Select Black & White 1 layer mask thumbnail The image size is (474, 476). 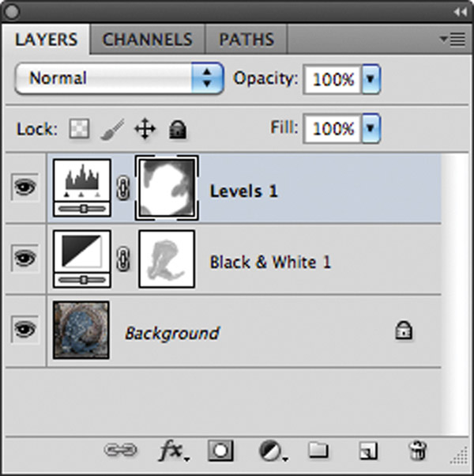(167, 259)
